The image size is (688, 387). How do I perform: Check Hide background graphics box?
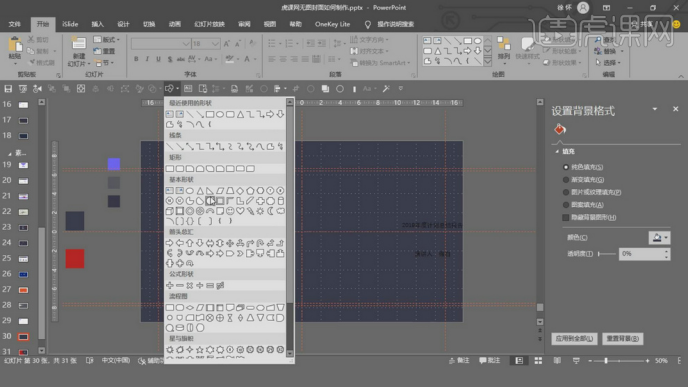[x=566, y=217]
